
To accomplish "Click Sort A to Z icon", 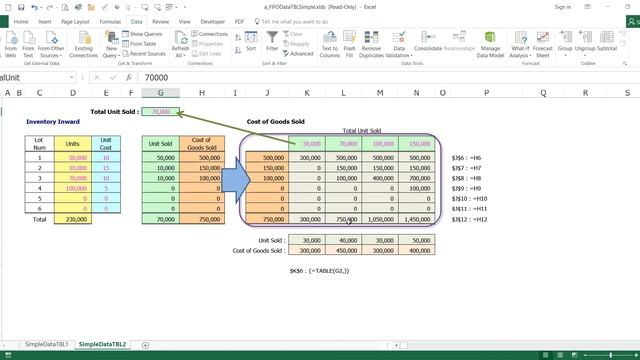I will [238, 38].
